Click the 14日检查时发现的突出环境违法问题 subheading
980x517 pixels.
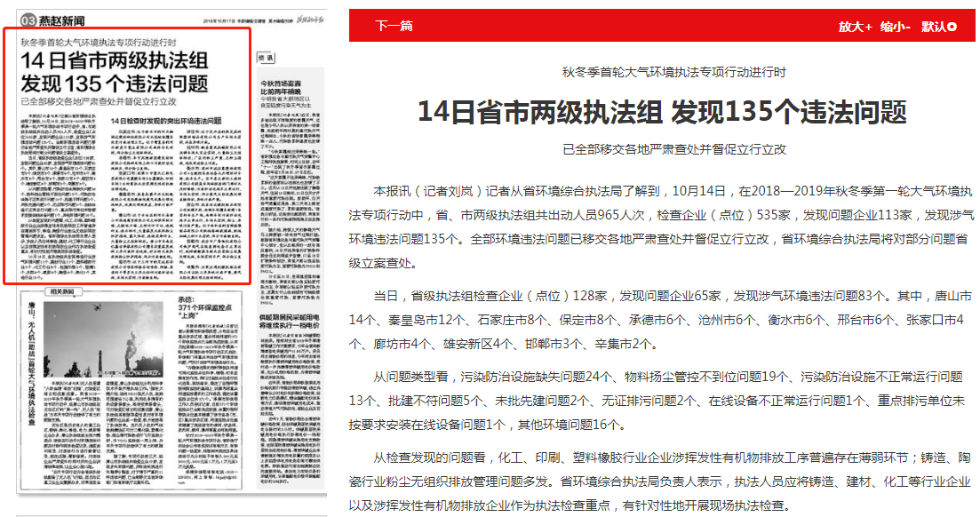pos(166,119)
